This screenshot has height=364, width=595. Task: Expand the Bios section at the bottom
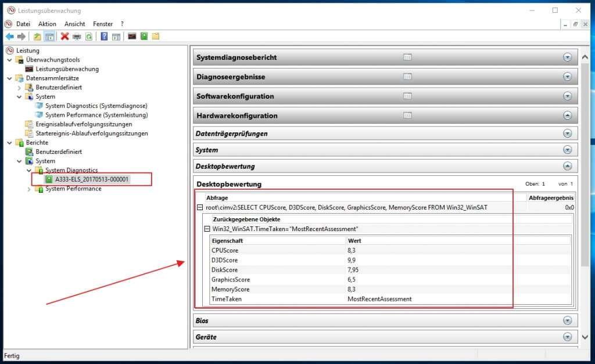pyautogui.click(x=568, y=320)
